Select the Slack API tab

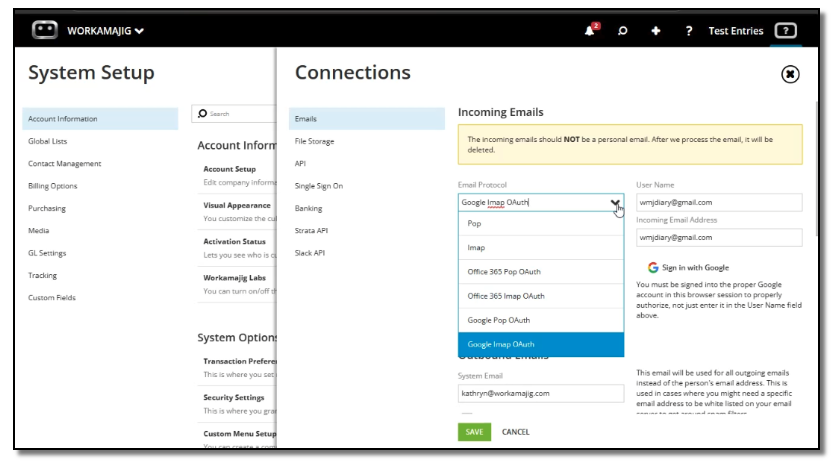tap(310, 252)
